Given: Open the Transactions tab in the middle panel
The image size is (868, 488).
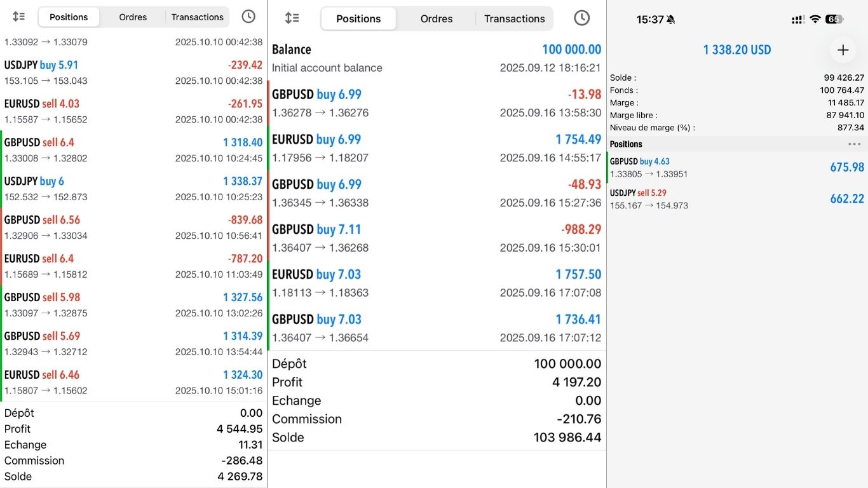Looking at the screenshot, I should pos(514,19).
